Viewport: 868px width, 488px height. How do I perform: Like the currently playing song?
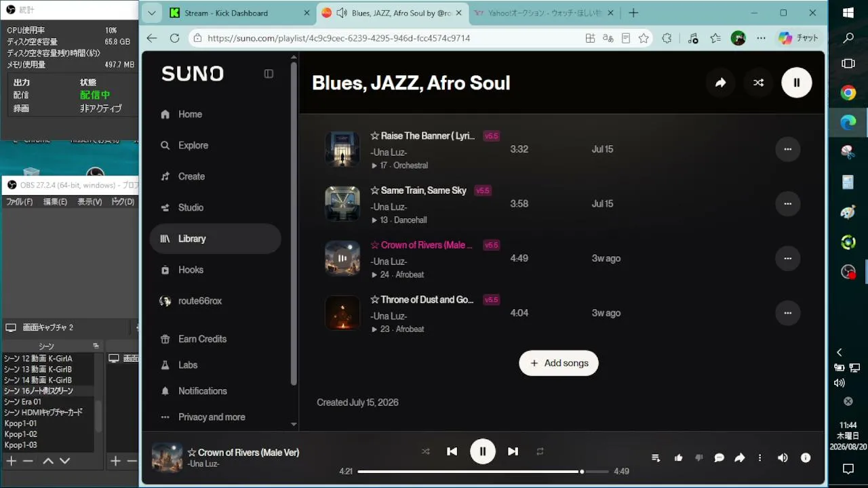(x=678, y=458)
